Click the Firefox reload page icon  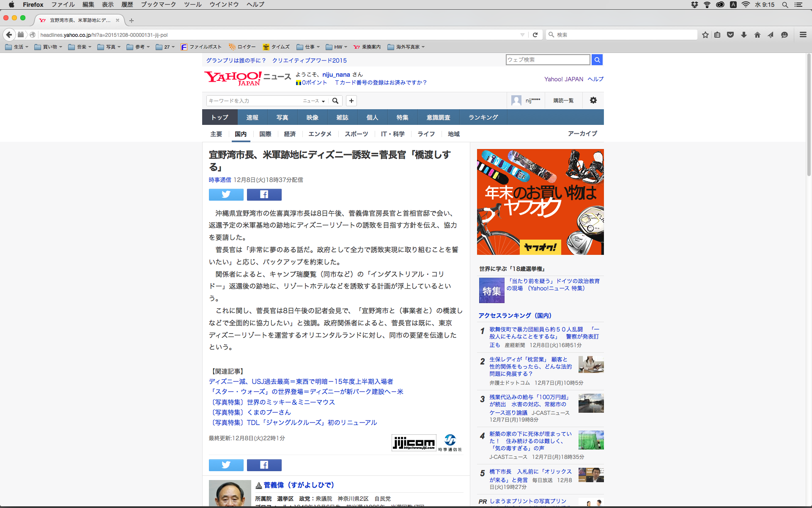[x=535, y=35]
